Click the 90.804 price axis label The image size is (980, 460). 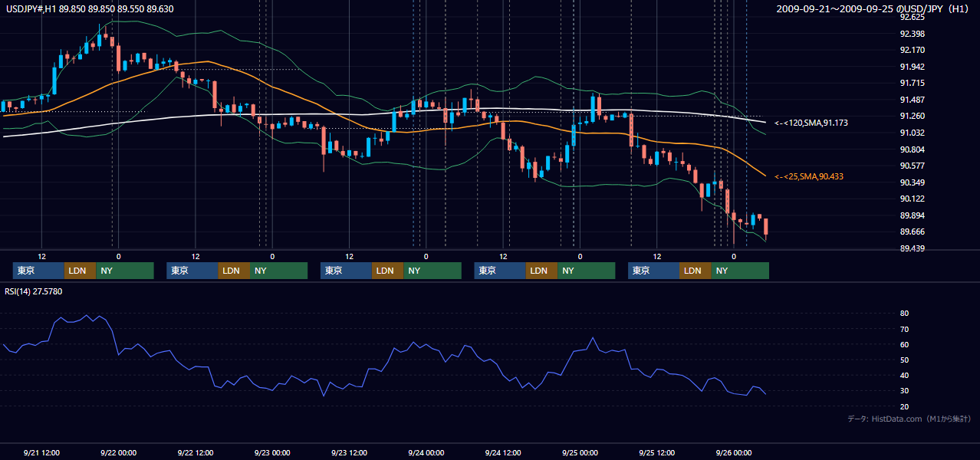tap(911, 149)
